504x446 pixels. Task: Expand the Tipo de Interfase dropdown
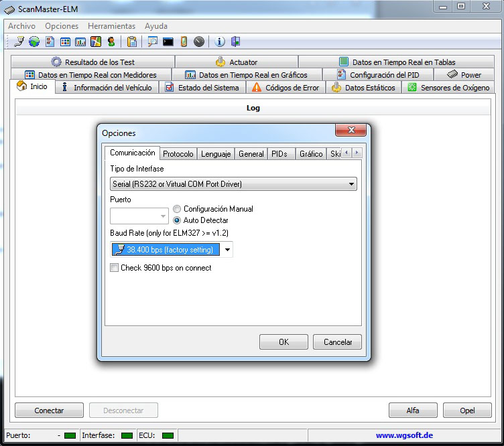351,184
